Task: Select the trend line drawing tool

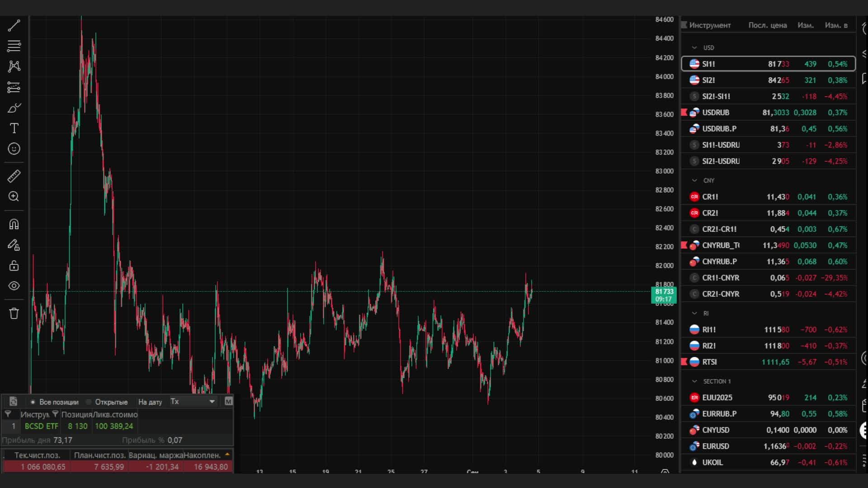Action: point(14,25)
